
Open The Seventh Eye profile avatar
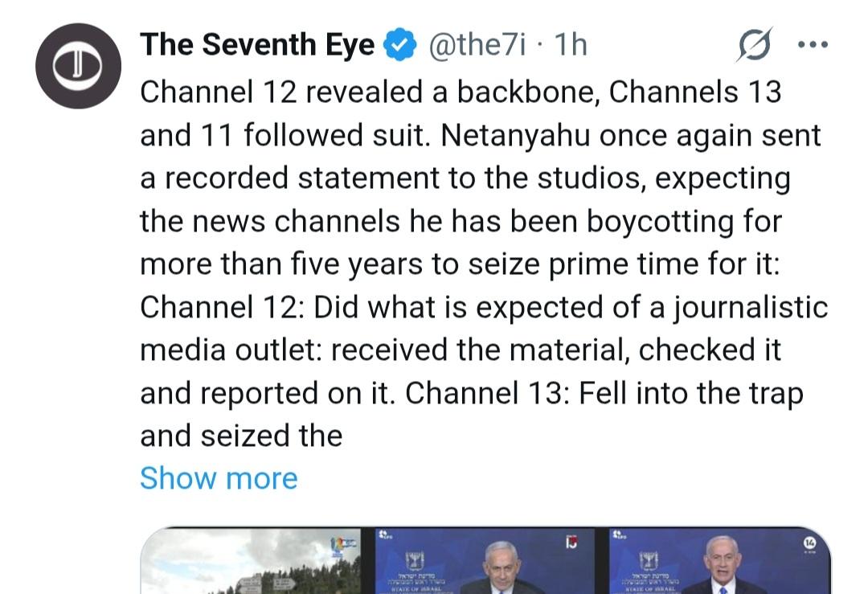[x=78, y=67]
